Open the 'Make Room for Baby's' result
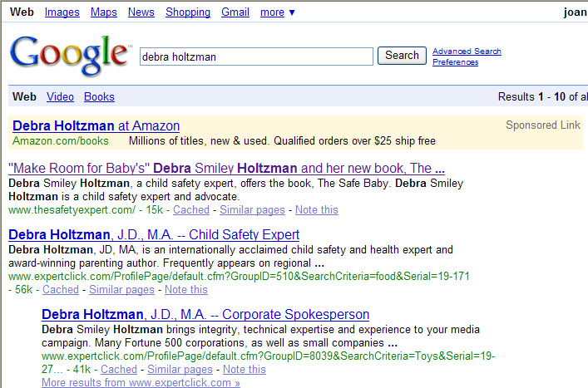This screenshot has width=588, height=388. pyautogui.click(x=226, y=168)
